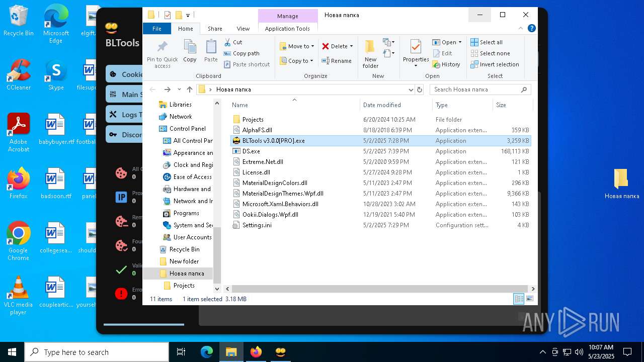Select DS.exe in file list

[x=380, y=151]
